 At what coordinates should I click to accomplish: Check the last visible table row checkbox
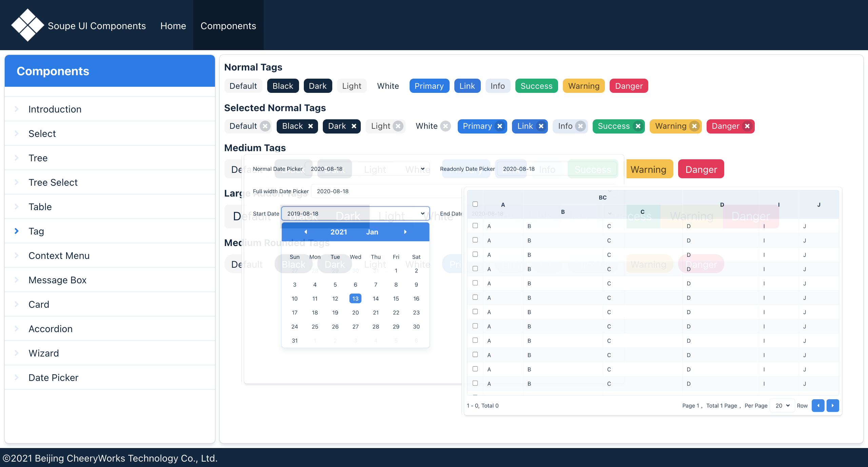coord(475,383)
